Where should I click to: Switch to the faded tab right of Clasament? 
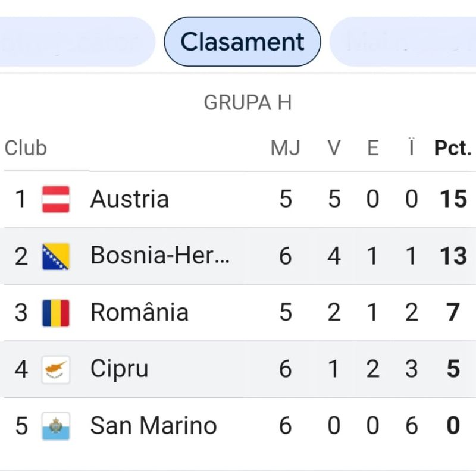click(x=402, y=42)
